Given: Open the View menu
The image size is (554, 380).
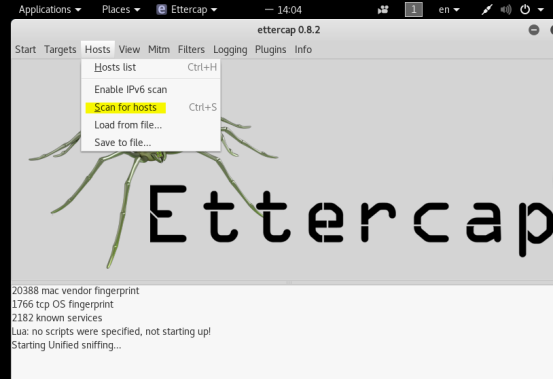Looking at the screenshot, I should point(129,49).
